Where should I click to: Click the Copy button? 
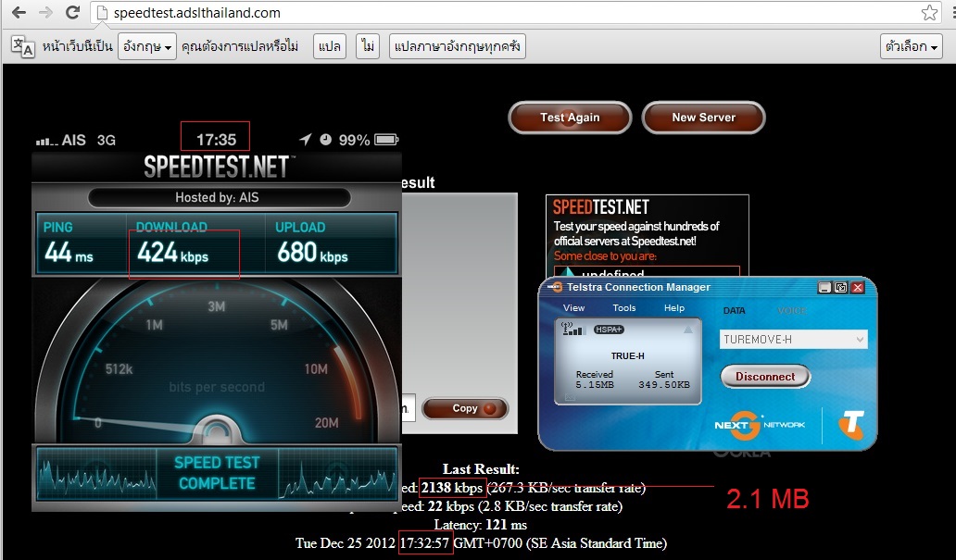(465, 408)
